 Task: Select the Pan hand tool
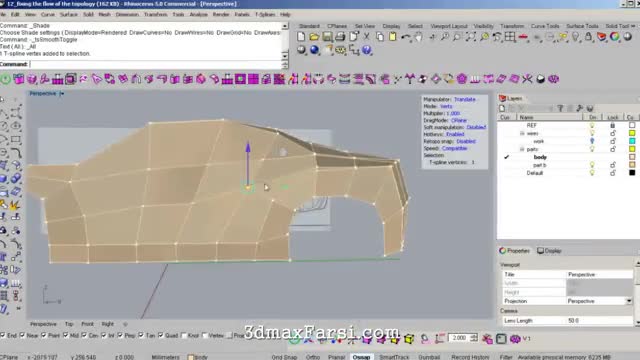coord(418,37)
